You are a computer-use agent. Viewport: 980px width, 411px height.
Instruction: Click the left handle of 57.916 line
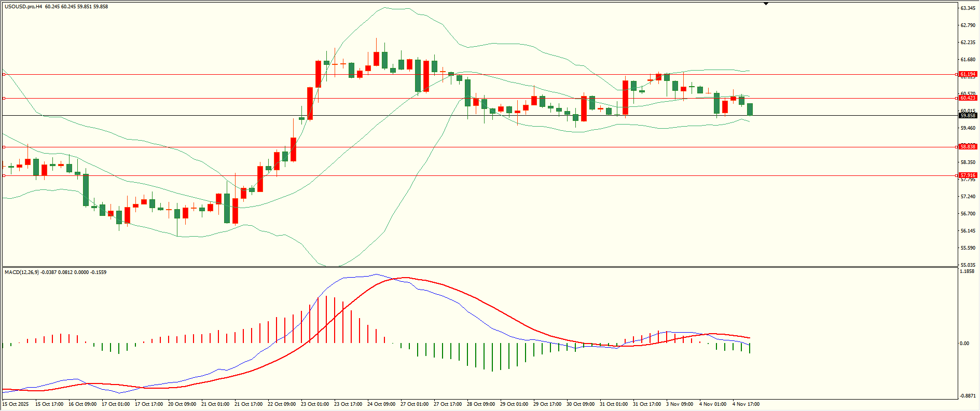click(x=4, y=175)
